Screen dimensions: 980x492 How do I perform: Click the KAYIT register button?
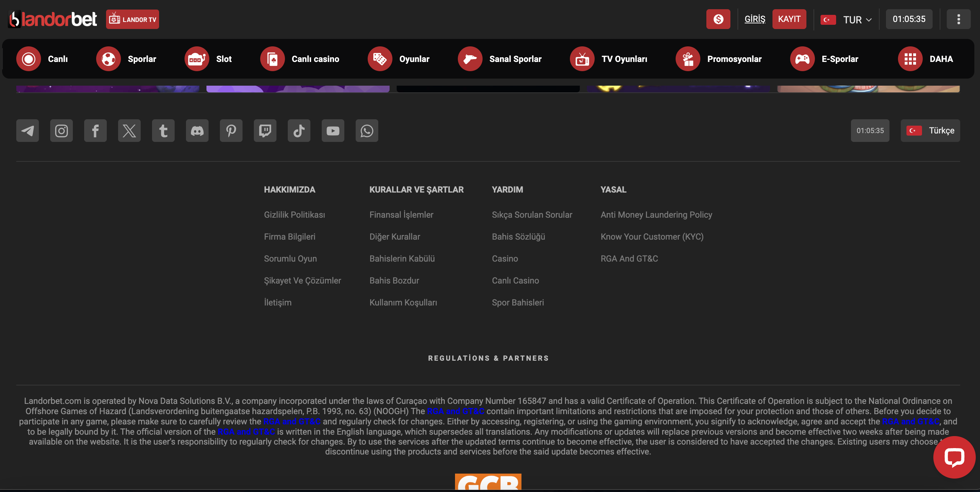(x=789, y=19)
